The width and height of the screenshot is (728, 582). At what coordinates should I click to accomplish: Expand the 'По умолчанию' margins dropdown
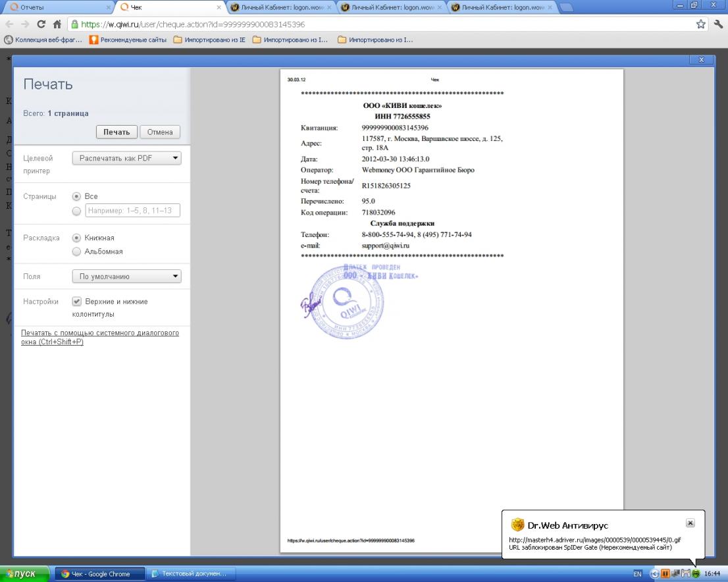coord(126,277)
